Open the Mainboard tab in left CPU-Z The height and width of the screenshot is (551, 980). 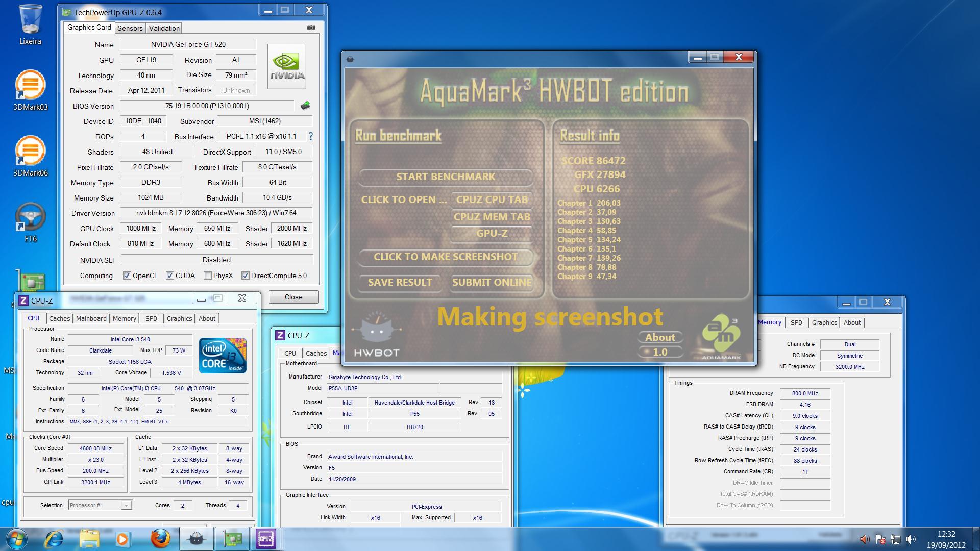tap(91, 318)
